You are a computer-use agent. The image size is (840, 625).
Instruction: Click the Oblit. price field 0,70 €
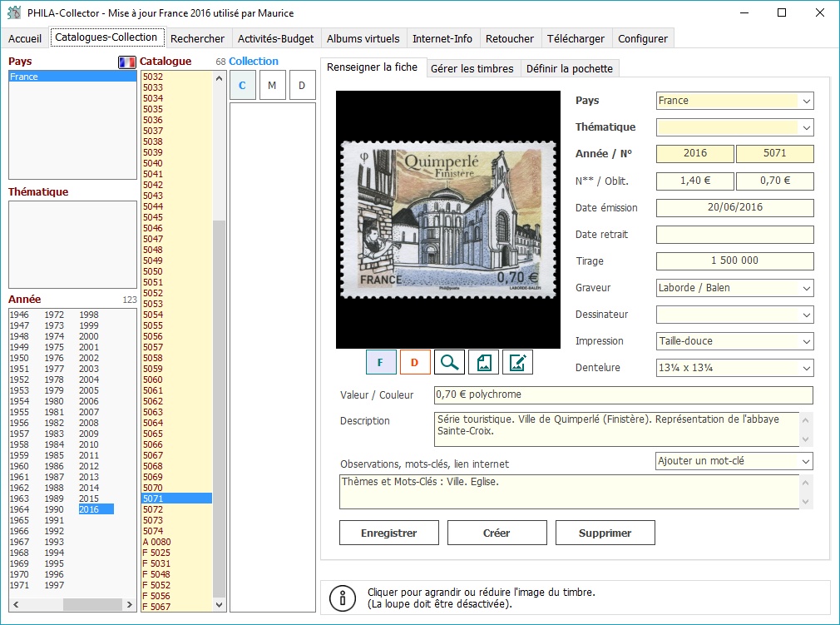774,181
